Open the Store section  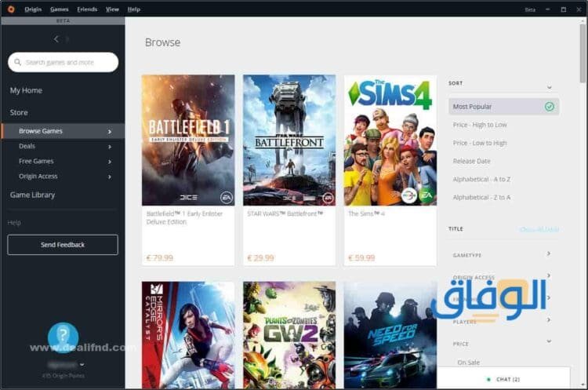(19, 113)
